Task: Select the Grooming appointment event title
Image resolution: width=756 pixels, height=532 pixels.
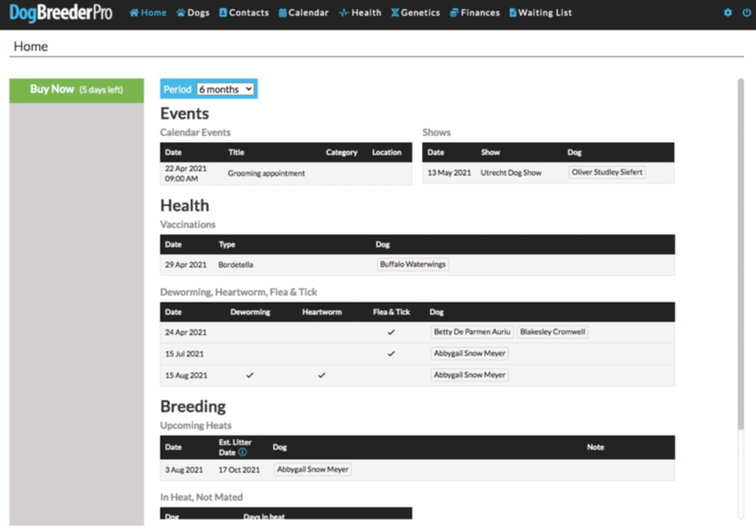Action: [x=266, y=173]
